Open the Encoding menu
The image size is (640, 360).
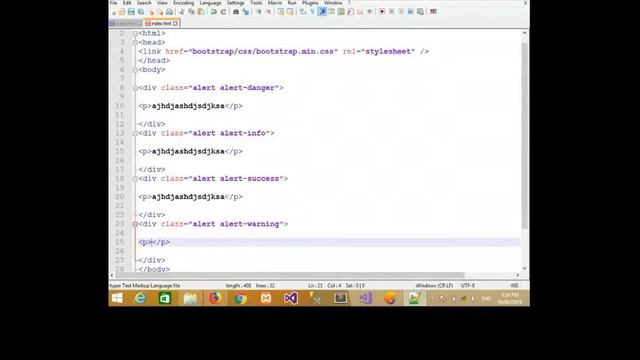click(184, 3)
